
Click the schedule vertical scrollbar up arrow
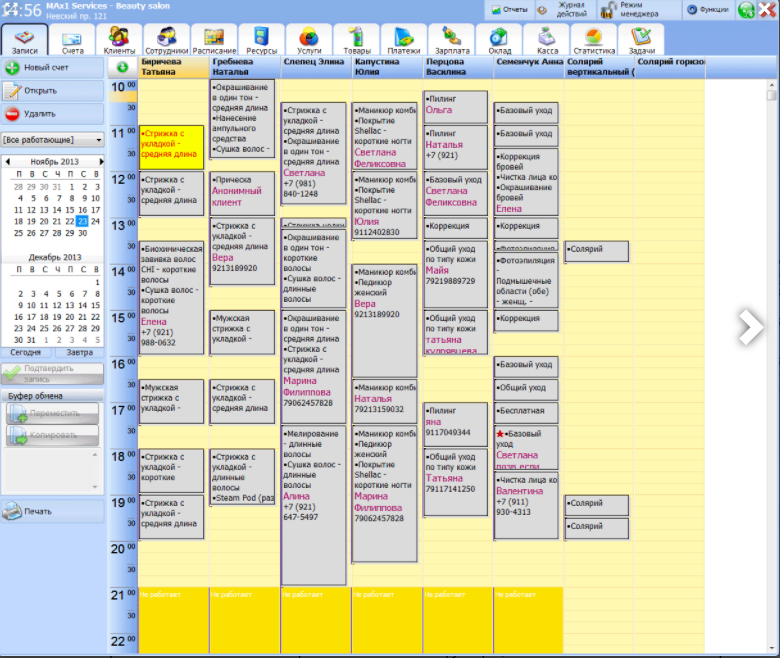pyautogui.click(x=771, y=85)
